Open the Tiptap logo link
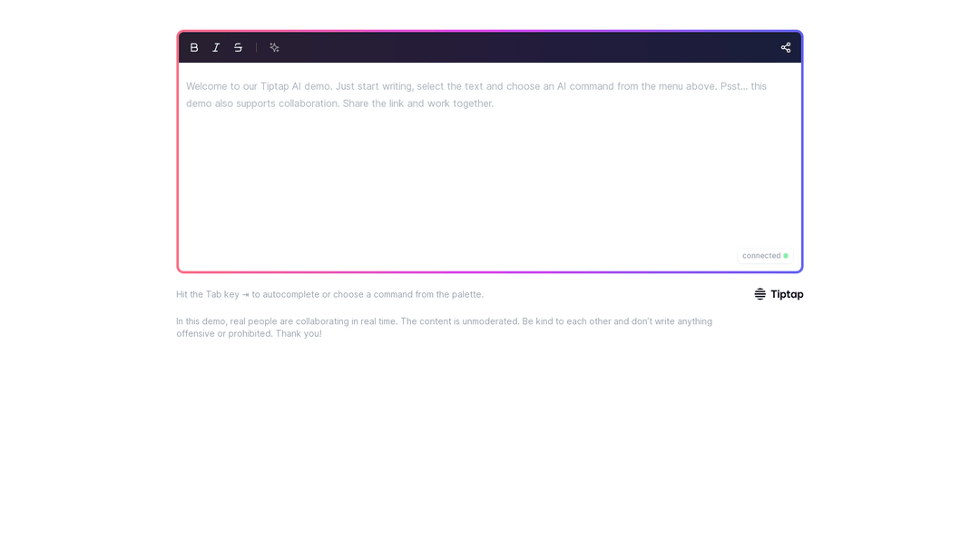The width and height of the screenshot is (980, 552). point(779,294)
